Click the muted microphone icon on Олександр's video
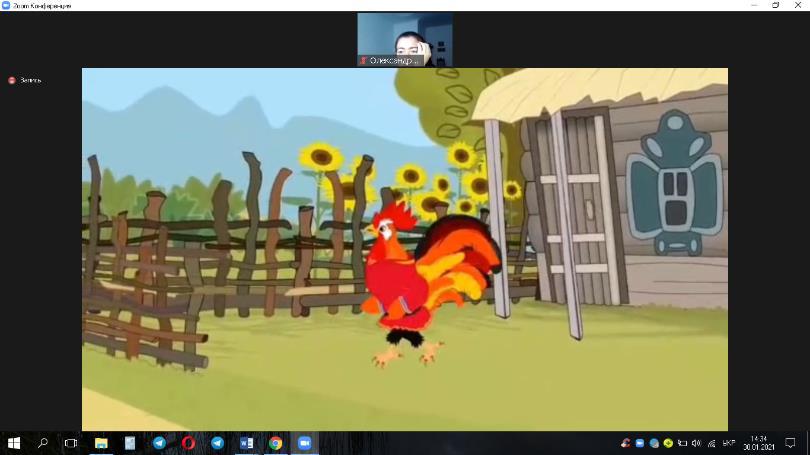 coord(364,61)
